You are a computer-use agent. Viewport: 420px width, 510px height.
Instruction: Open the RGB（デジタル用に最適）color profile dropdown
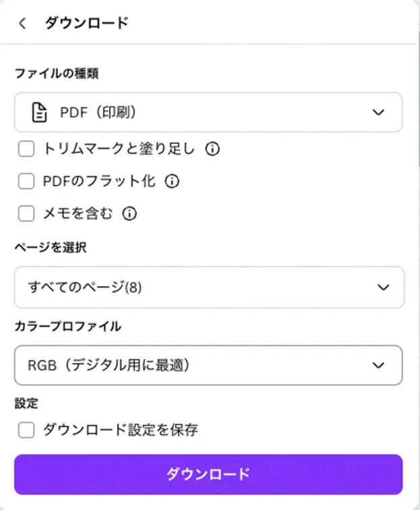(208, 365)
